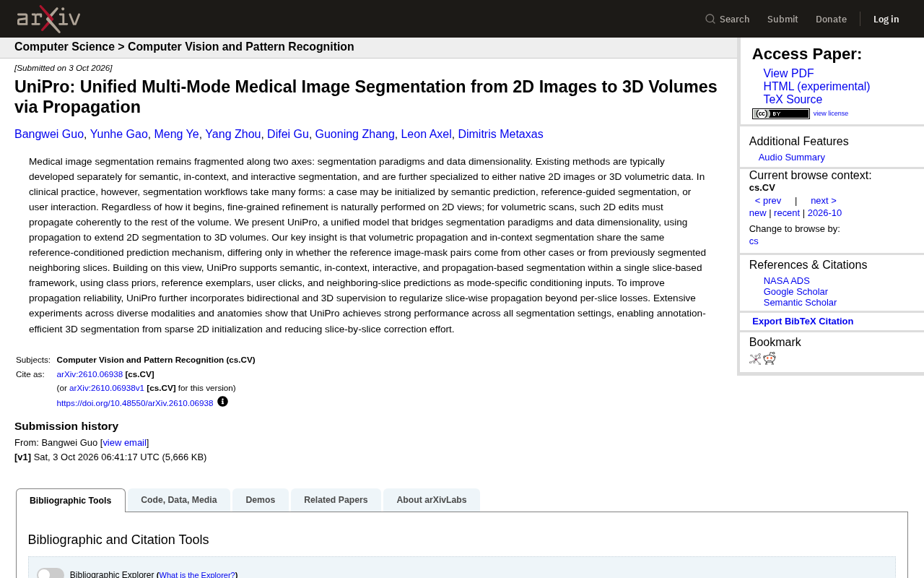The image size is (924, 578).
Task: Click the arXiv logo
Action: 48,19
